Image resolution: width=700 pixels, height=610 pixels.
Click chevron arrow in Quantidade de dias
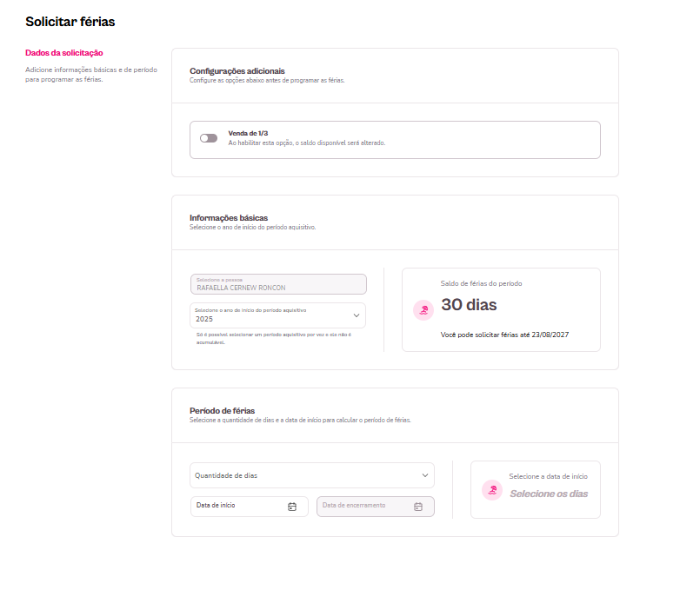click(425, 475)
